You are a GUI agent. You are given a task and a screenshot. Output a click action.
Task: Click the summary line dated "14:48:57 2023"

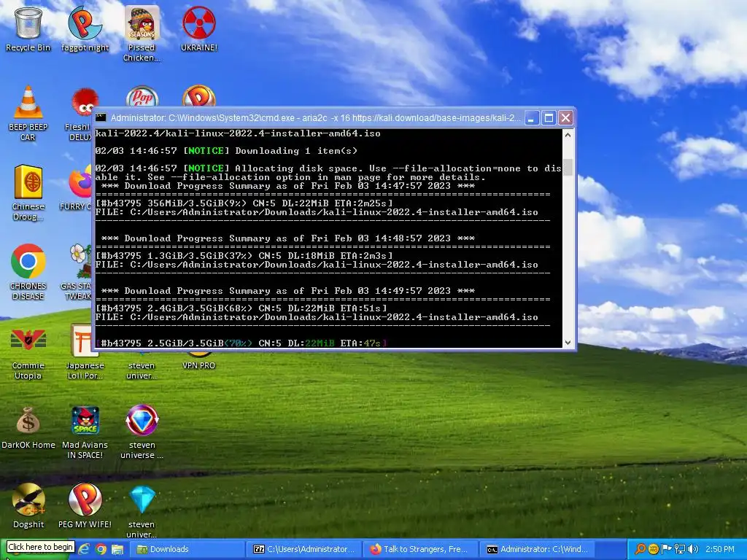point(287,238)
